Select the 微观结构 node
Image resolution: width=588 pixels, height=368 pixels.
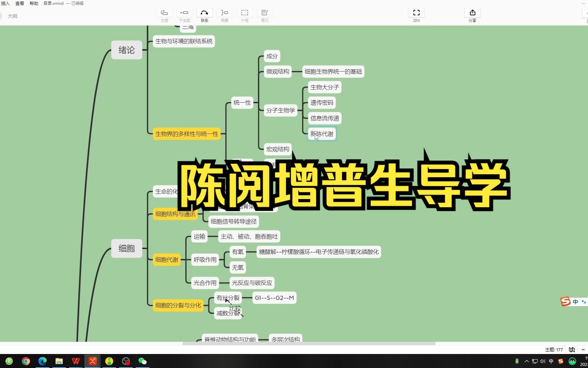point(278,72)
